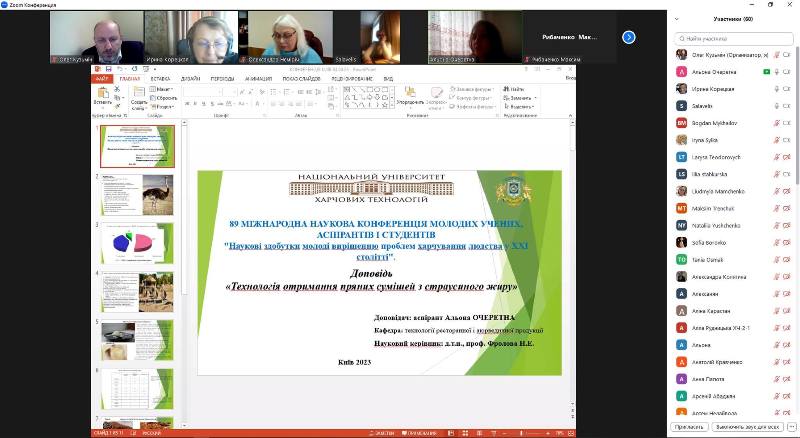800x438 pixels.
Task: Toggle camera icon for Maksim Yenchuk
Action: [x=787, y=208]
